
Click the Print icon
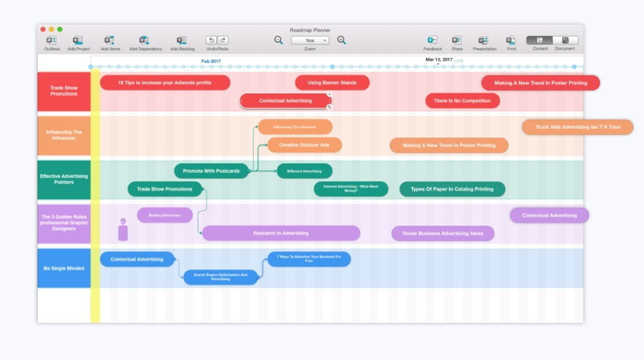click(511, 40)
